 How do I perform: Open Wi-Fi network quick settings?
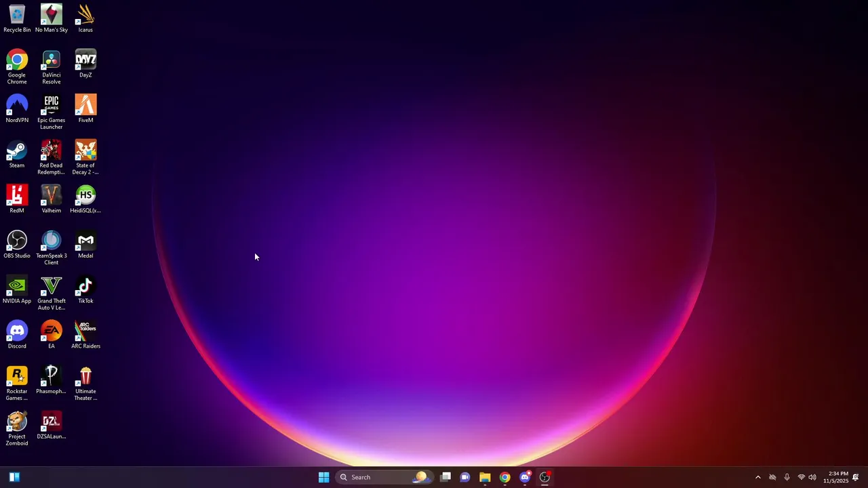tap(801, 477)
